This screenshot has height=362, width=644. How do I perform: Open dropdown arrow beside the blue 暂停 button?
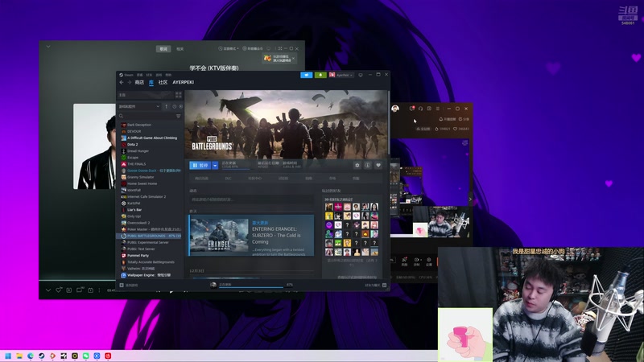[x=215, y=166]
